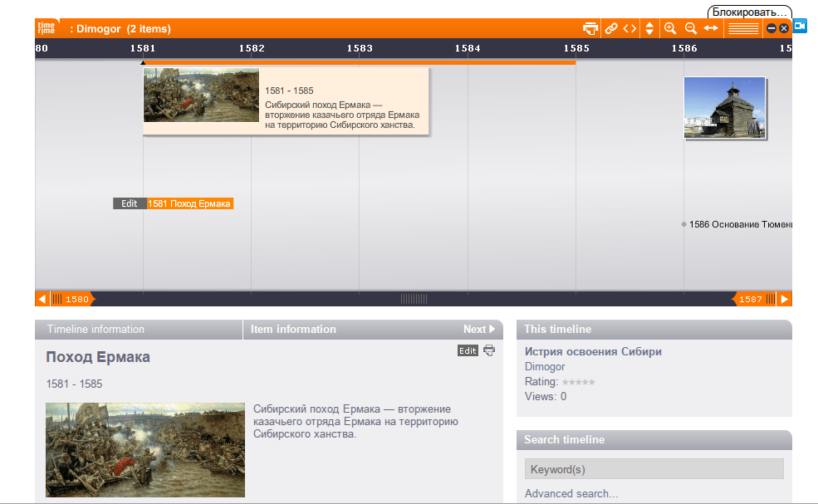Click the fit-width double arrow icon
The width and height of the screenshot is (818, 504).
pyautogui.click(x=711, y=28)
